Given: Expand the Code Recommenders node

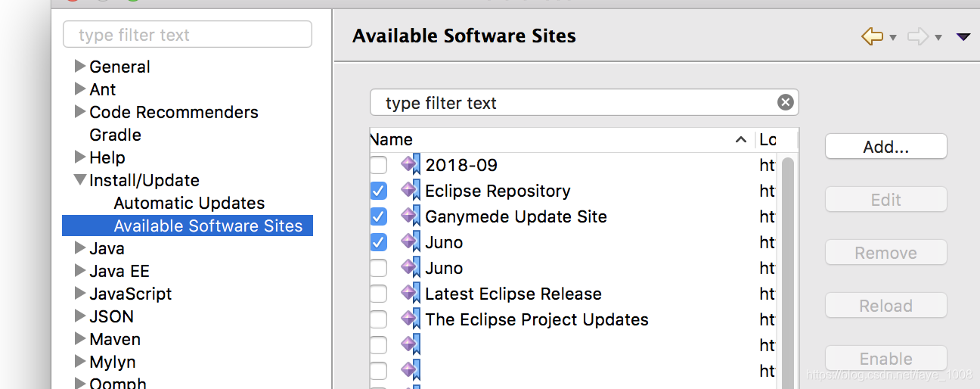Looking at the screenshot, I should tap(80, 111).
